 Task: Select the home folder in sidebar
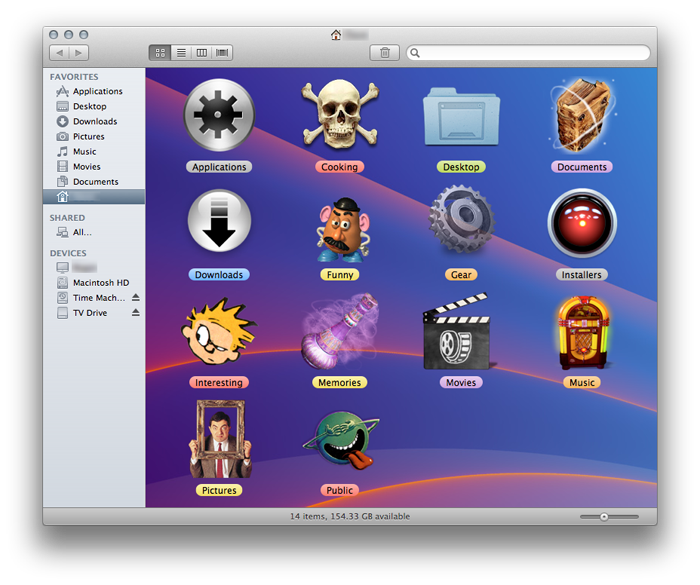pyautogui.click(x=94, y=196)
